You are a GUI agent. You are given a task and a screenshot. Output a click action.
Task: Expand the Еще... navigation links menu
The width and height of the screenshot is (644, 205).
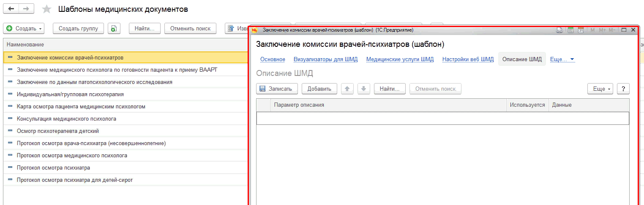pyautogui.click(x=562, y=59)
